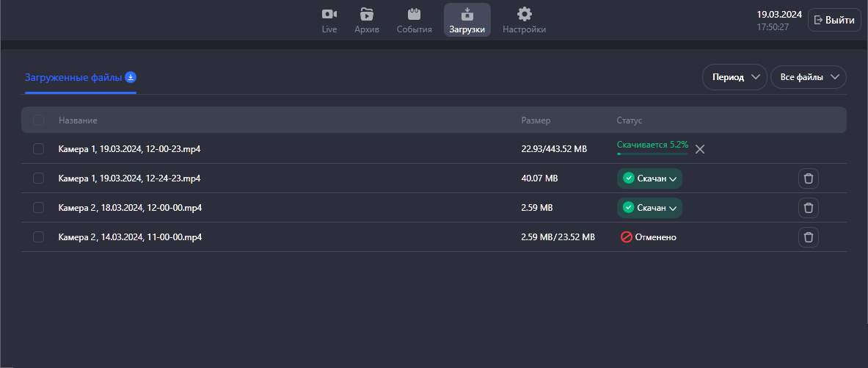This screenshot has width=868, height=368.
Task: Delete cancelled 14.03.2024 file trash icon
Action: (808, 237)
